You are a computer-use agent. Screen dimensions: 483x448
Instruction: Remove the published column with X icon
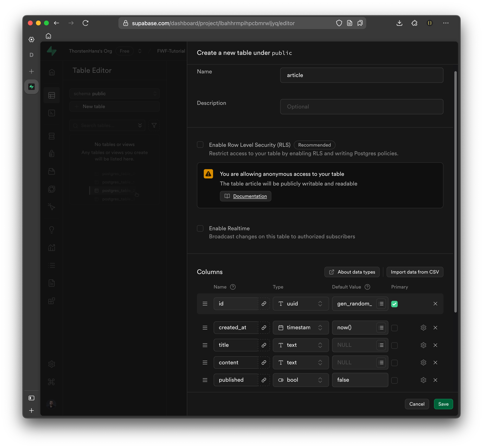point(435,380)
